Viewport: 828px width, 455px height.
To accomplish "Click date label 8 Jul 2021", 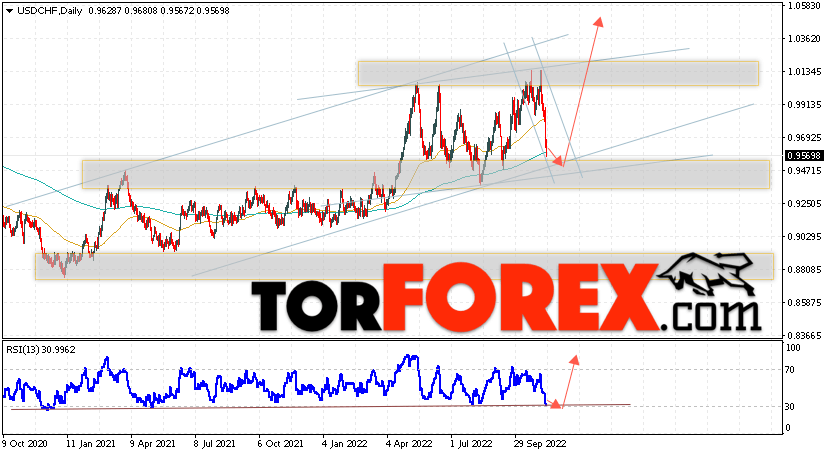I will tap(214, 444).
